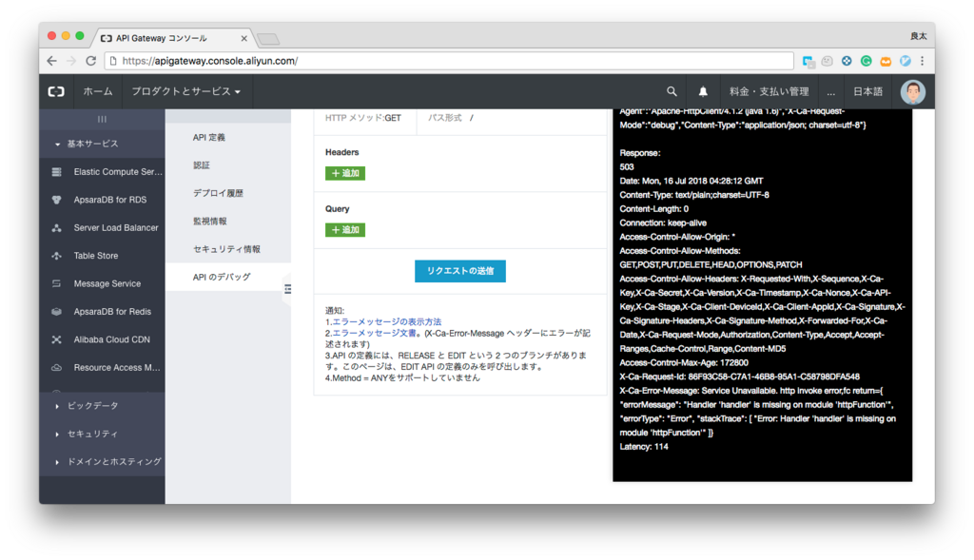Screen dimensions: 974x560
Task: Add a parameter with Query 追加 button
Action: [x=344, y=230]
